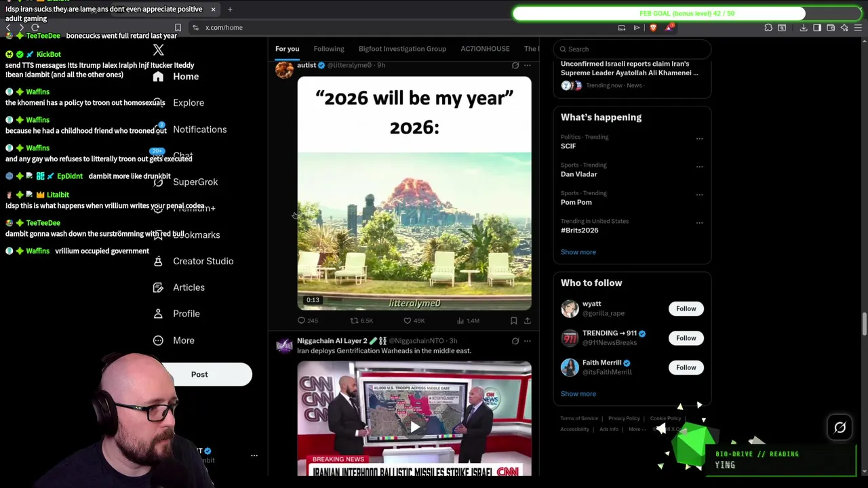The height and width of the screenshot is (488, 868).
Task: Follow Faith Merrill
Action: [686, 367]
